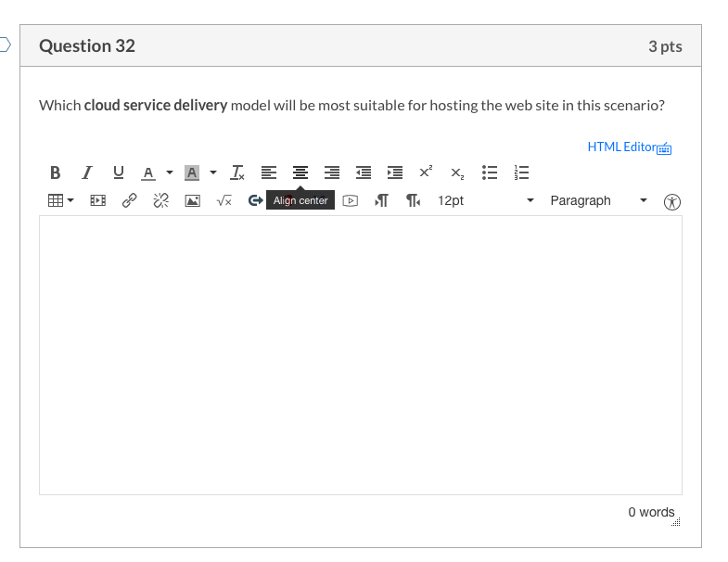Apply the current text color
This screenshot has height=562, width=728.
pyautogui.click(x=148, y=172)
